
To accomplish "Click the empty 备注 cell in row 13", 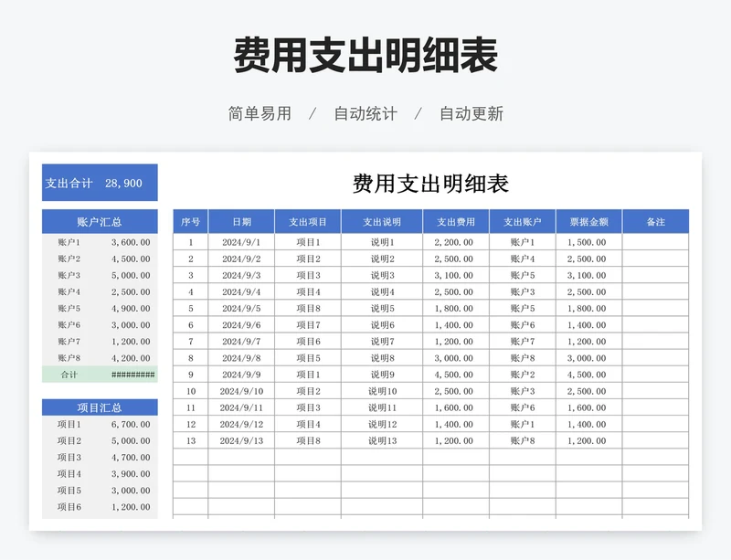I will click(655, 440).
